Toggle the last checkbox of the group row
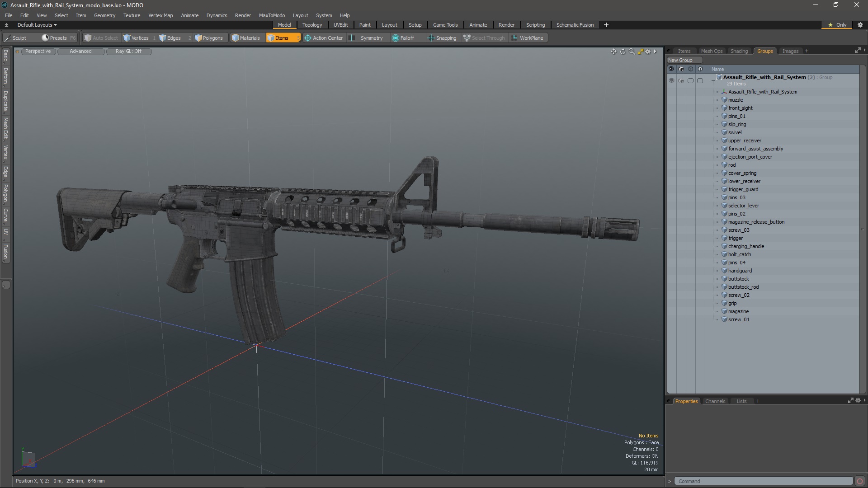The image size is (868, 488). (x=700, y=80)
